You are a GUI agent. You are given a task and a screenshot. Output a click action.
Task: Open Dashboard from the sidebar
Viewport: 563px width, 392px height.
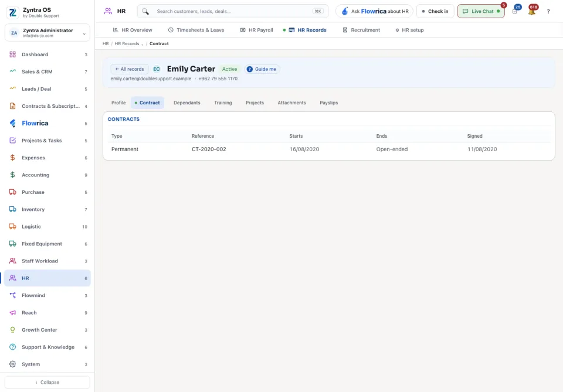(x=48, y=54)
